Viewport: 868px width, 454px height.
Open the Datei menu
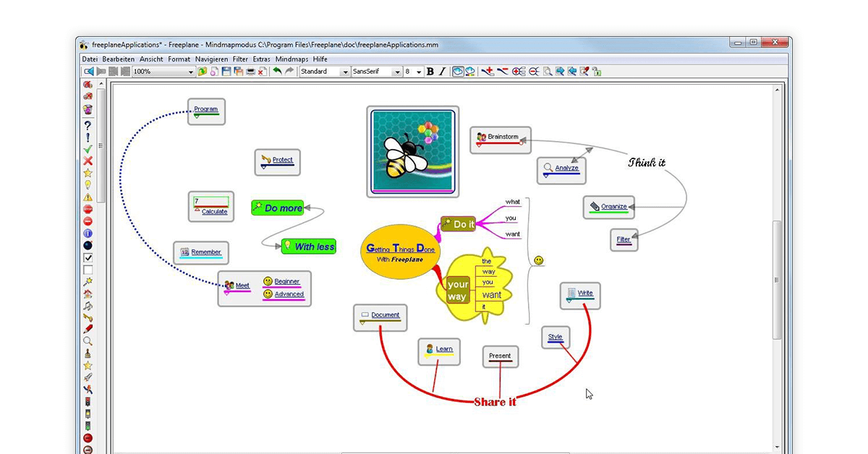tap(90, 59)
